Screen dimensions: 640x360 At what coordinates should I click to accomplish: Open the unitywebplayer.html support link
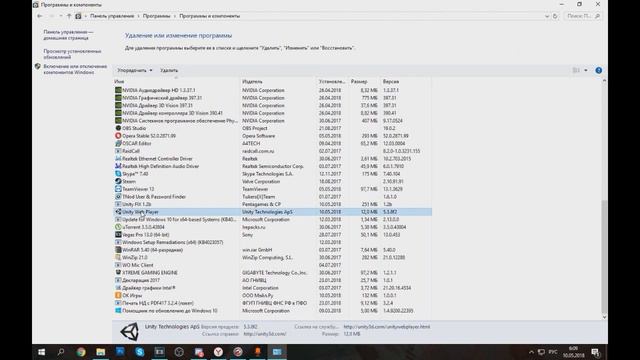(387, 327)
